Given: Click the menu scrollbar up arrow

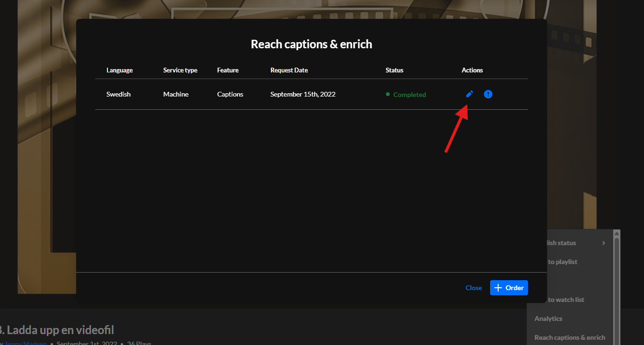Looking at the screenshot, I should 617,233.
